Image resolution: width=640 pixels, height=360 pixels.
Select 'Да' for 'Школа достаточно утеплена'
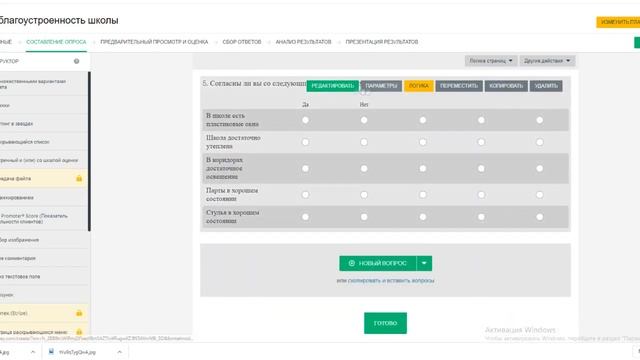point(305,142)
